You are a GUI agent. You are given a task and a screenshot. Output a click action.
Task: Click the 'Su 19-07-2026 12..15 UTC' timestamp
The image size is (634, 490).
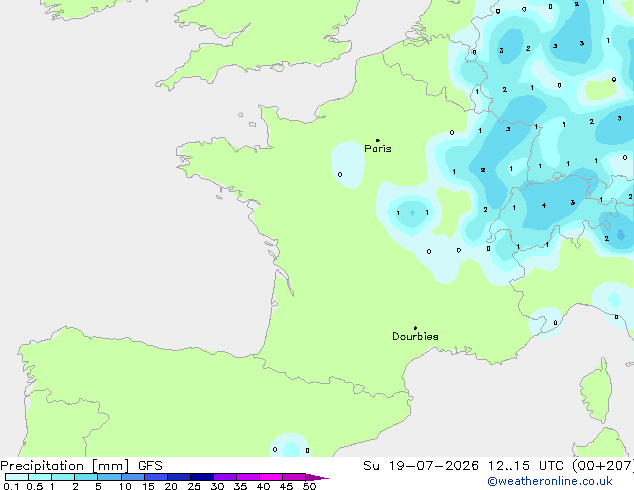(466, 466)
